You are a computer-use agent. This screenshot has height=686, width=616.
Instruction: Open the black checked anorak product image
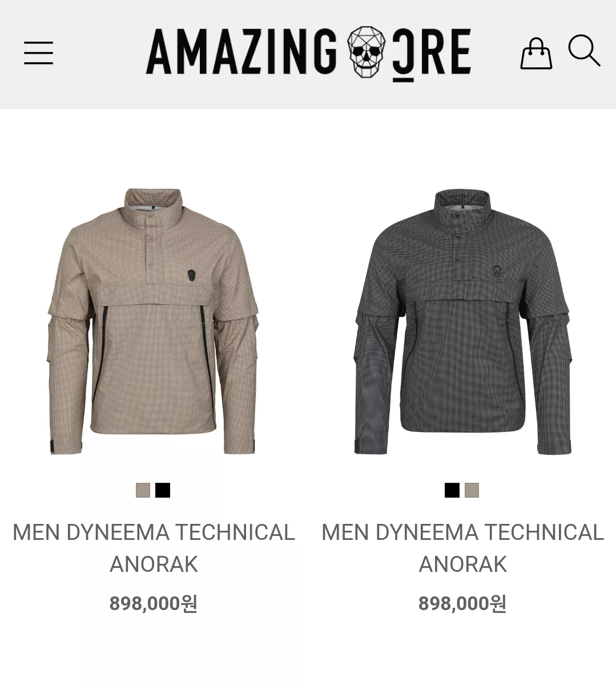(462, 322)
